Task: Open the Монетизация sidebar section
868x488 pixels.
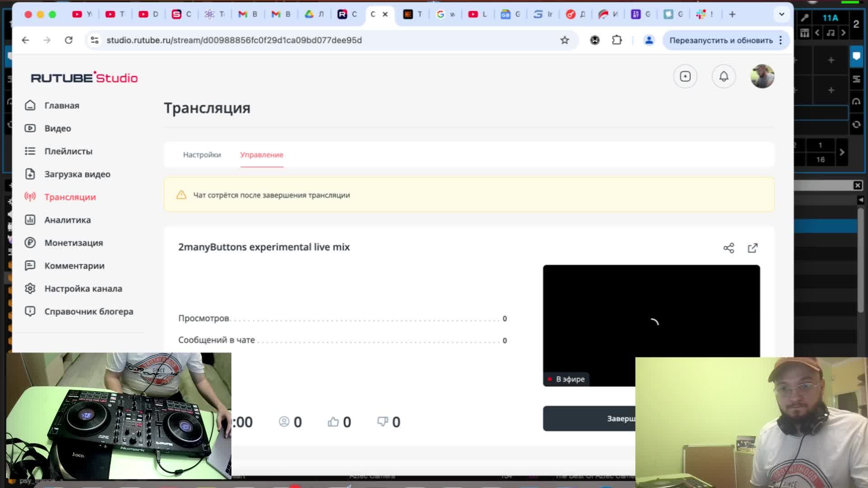Action: pos(73,243)
